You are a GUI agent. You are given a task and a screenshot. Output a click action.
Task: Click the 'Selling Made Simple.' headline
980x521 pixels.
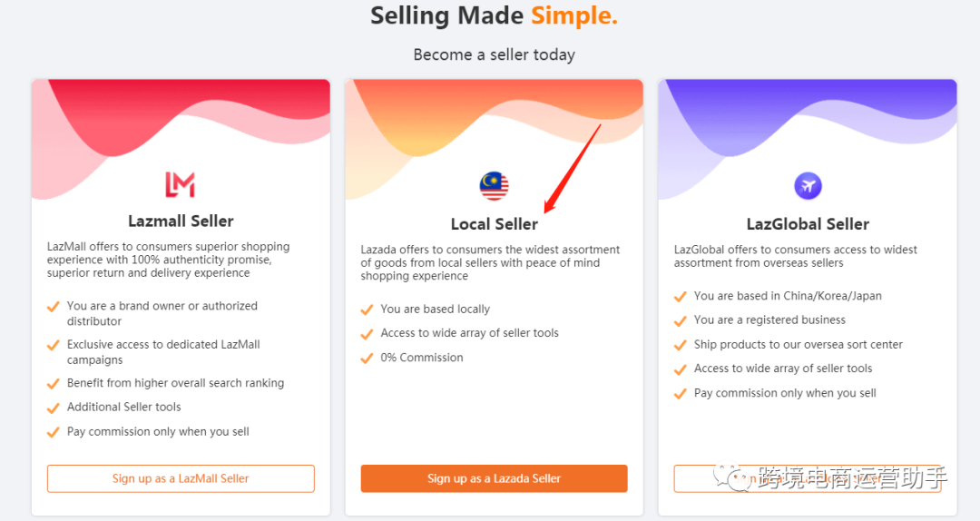(494, 15)
